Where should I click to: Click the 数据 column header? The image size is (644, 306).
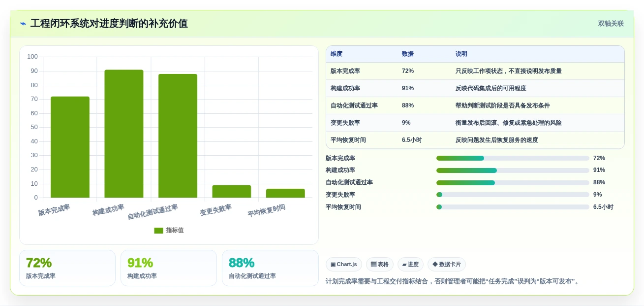[408, 54]
